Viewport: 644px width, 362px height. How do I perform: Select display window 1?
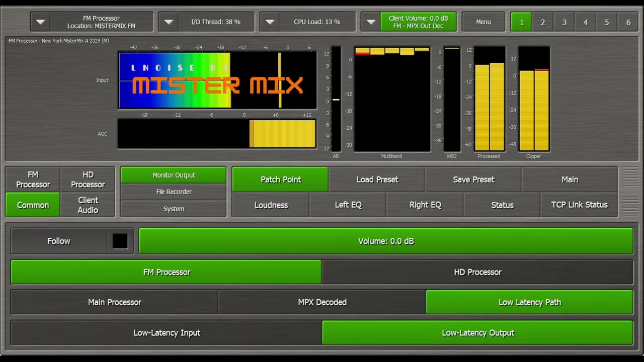[x=522, y=22]
